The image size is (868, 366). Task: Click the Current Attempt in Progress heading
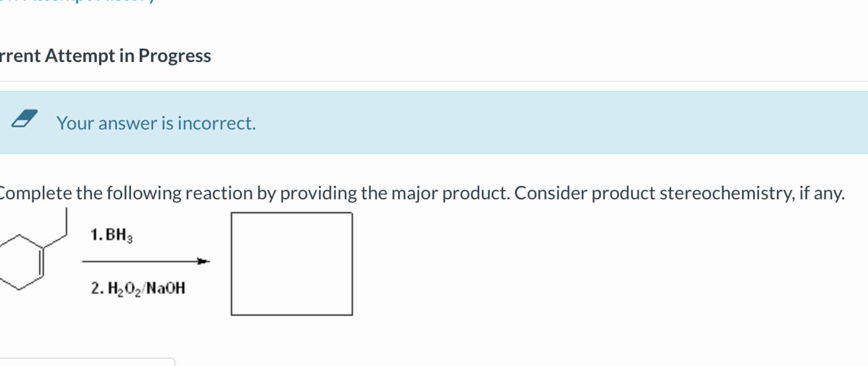(105, 56)
